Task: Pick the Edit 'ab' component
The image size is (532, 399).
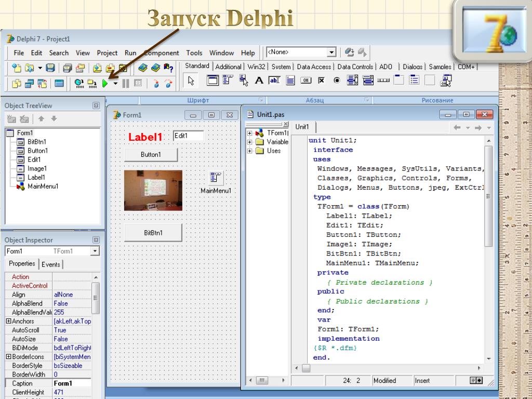Action: tap(274, 81)
